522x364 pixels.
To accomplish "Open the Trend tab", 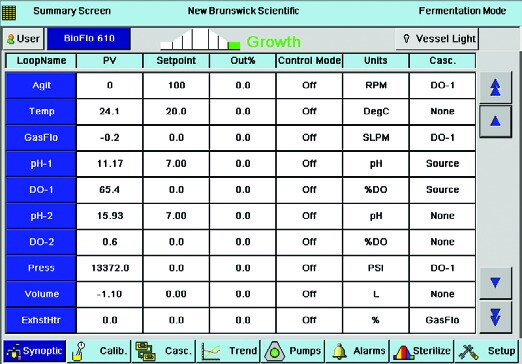I will (x=228, y=351).
